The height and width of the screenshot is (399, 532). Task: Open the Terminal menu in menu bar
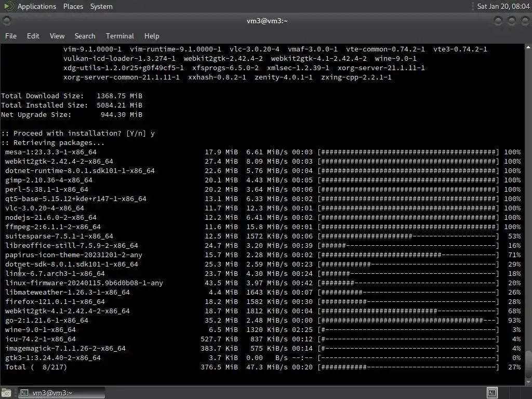point(120,36)
